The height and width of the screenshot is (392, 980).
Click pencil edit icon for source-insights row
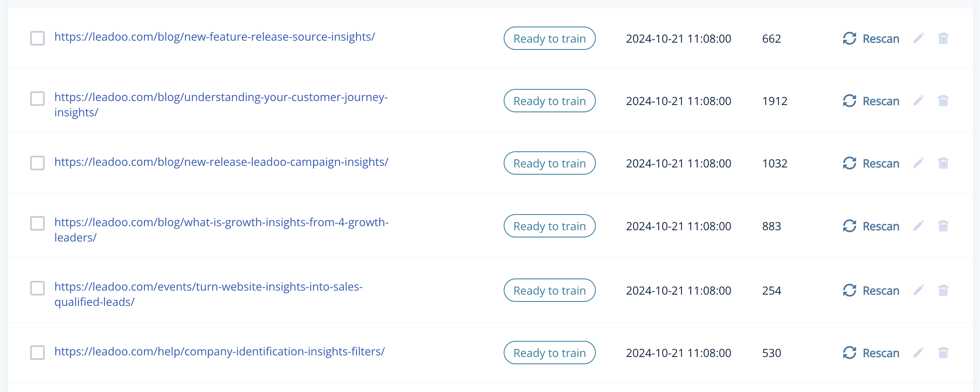click(918, 38)
